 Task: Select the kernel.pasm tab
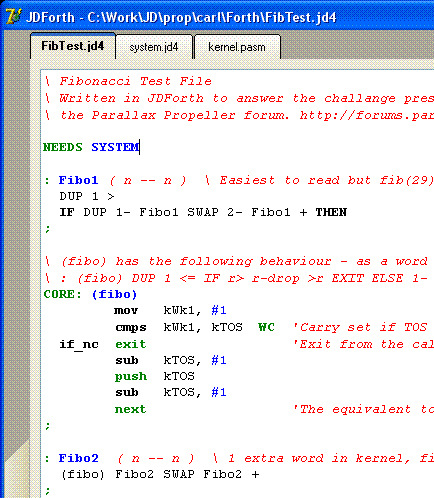coord(237,47)
